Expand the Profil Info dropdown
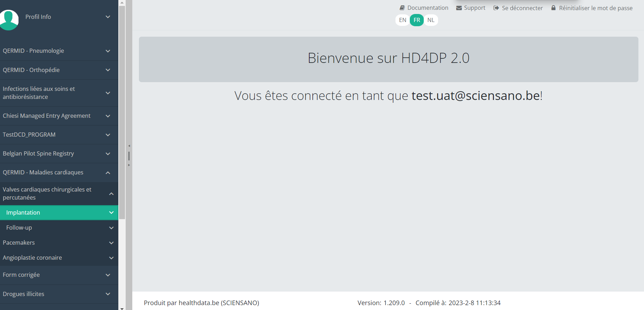 click(108, 17)
